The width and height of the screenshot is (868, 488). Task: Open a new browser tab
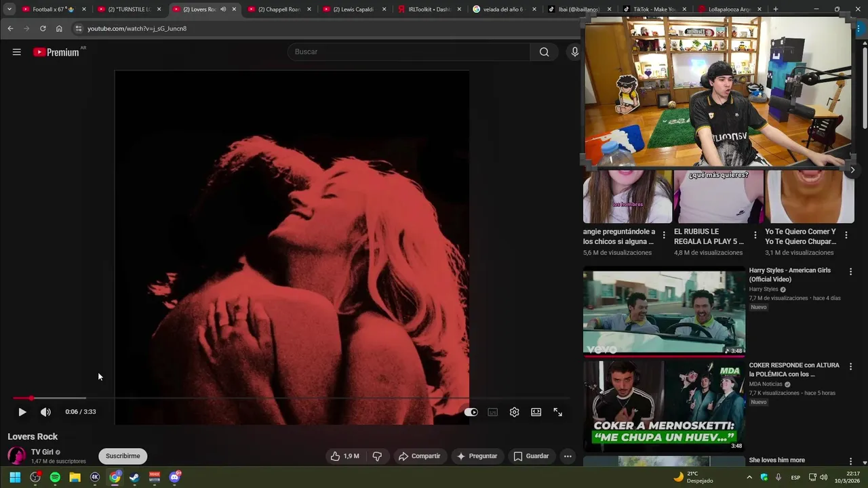[x=775, y=9]
